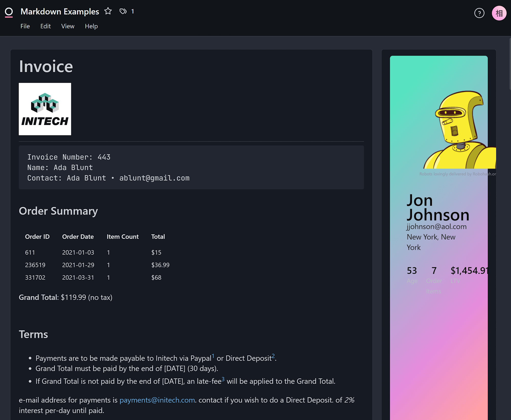Star the Markdown Examples document
Viewport: 511px width, 420px height.
108,11
